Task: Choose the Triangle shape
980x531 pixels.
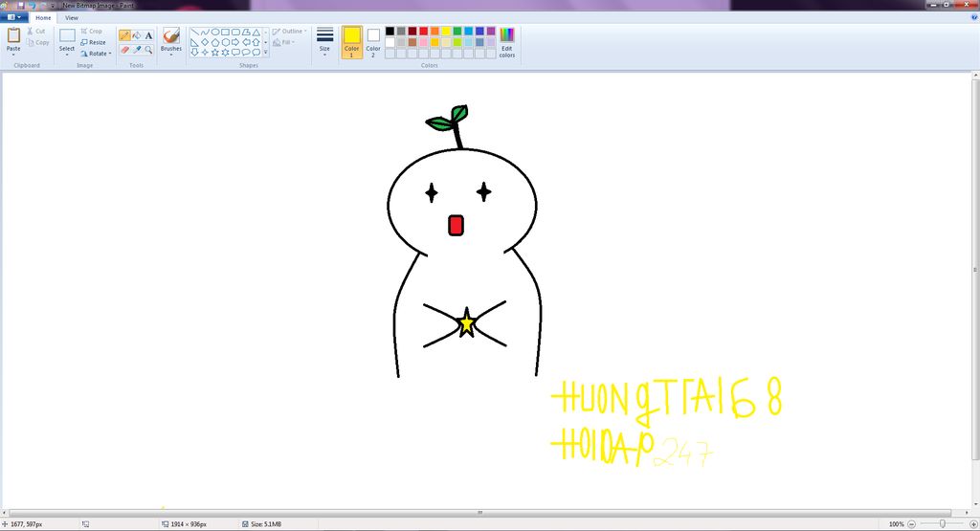Action: [x=256, y=32]
